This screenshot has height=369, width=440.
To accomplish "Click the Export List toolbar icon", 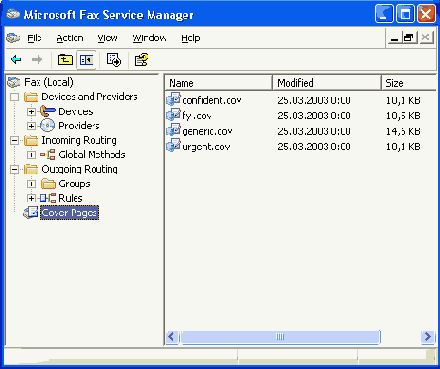I will click(114, 60).
